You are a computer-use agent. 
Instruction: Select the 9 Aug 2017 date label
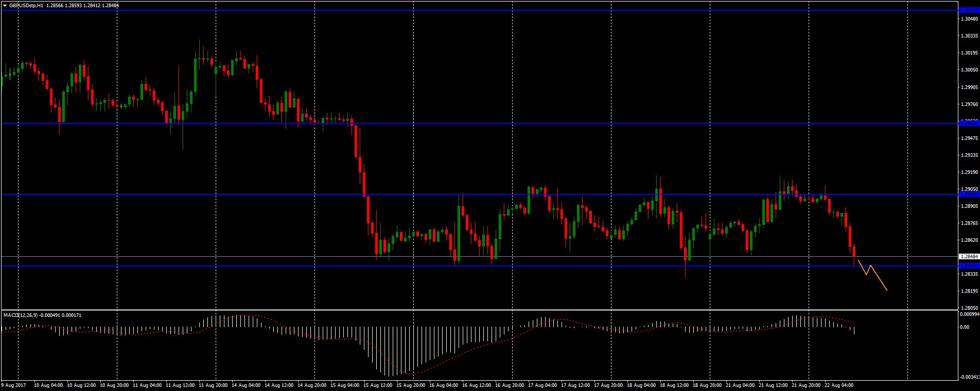pyautogui.click(x=14, y=385)
